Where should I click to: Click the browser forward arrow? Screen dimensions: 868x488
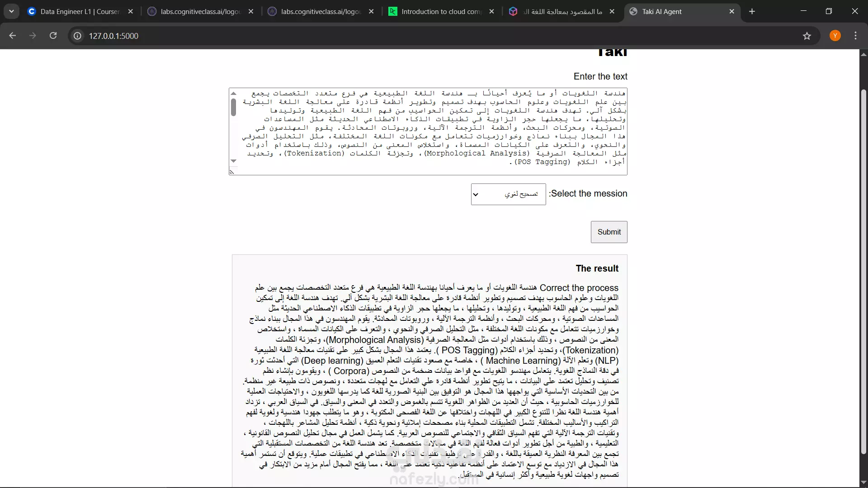pos(33,36)
